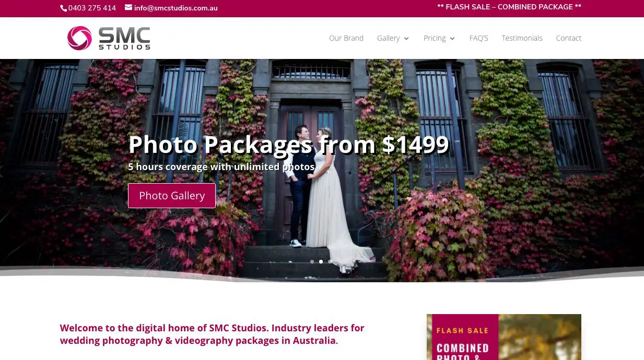Image resolution: width=644 pixels, height=360 pixels.
Task: Select the first slide dot indicator
Action: (312, 261)
